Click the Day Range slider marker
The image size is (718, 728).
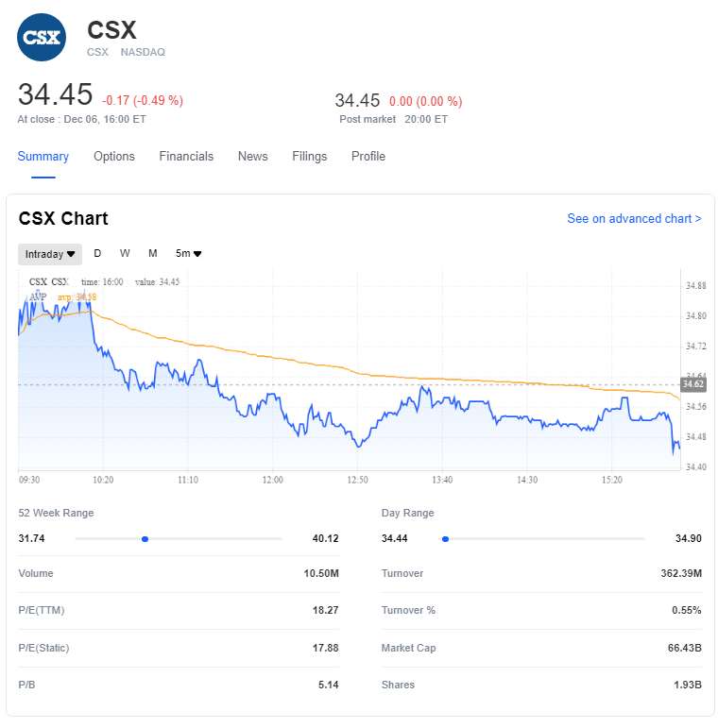[444, 539]
